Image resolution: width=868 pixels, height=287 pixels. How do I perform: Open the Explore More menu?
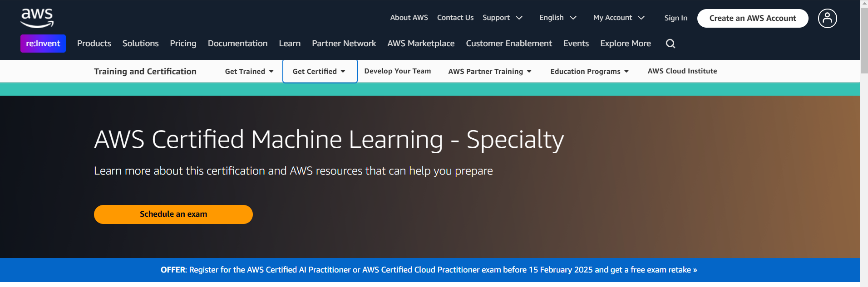point(626,44)
